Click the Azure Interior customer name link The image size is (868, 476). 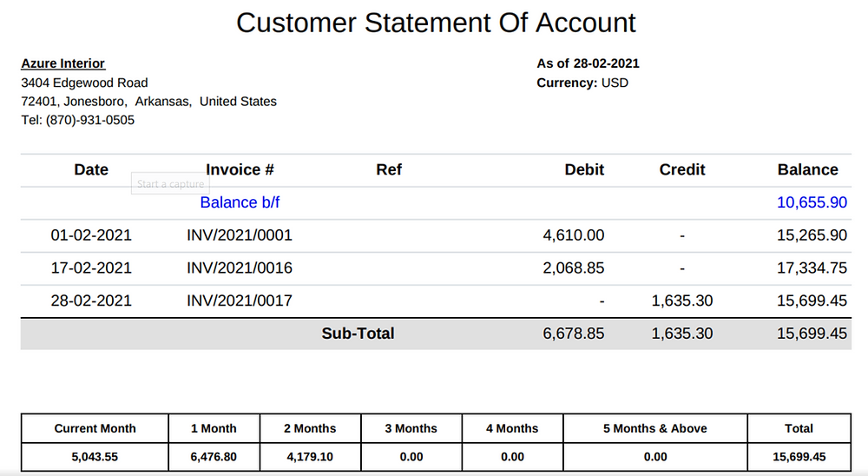pyautogui.click(x=62, y=63)
